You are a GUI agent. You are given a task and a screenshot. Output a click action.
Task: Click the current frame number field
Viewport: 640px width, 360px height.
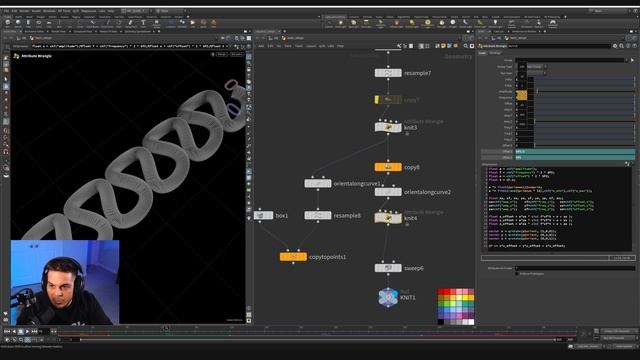click(44, 331)
